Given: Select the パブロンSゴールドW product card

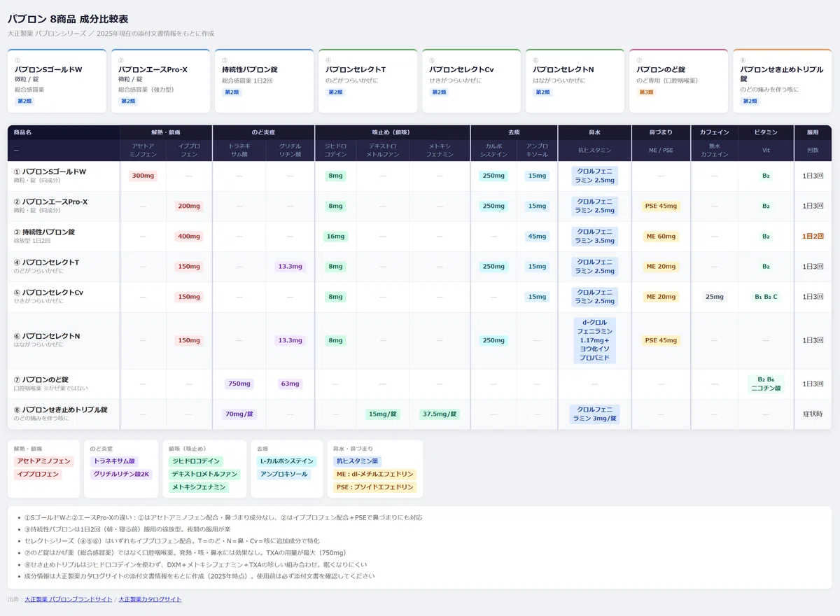Looking at the screenshot, I should pyautogui.click(x=57, y=81).
